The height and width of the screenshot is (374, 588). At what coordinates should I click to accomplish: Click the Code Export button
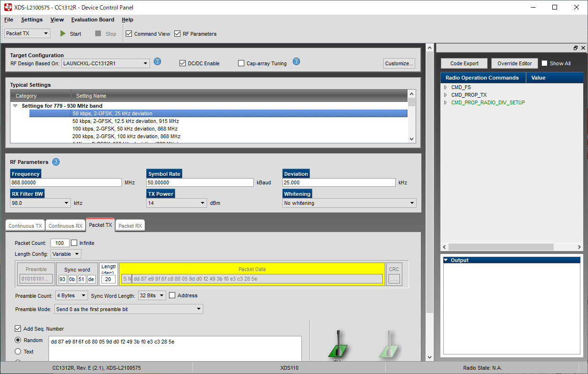[465, 63]
